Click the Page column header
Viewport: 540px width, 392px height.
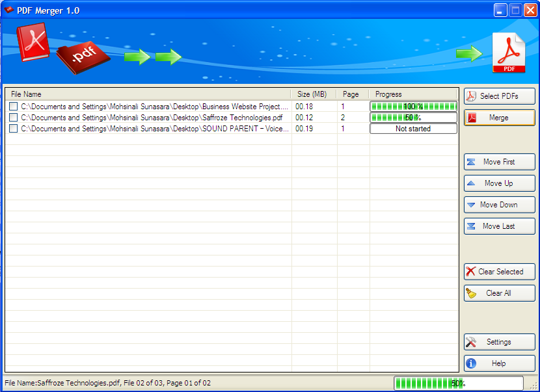pyautogui.click(x=353, y=94)
